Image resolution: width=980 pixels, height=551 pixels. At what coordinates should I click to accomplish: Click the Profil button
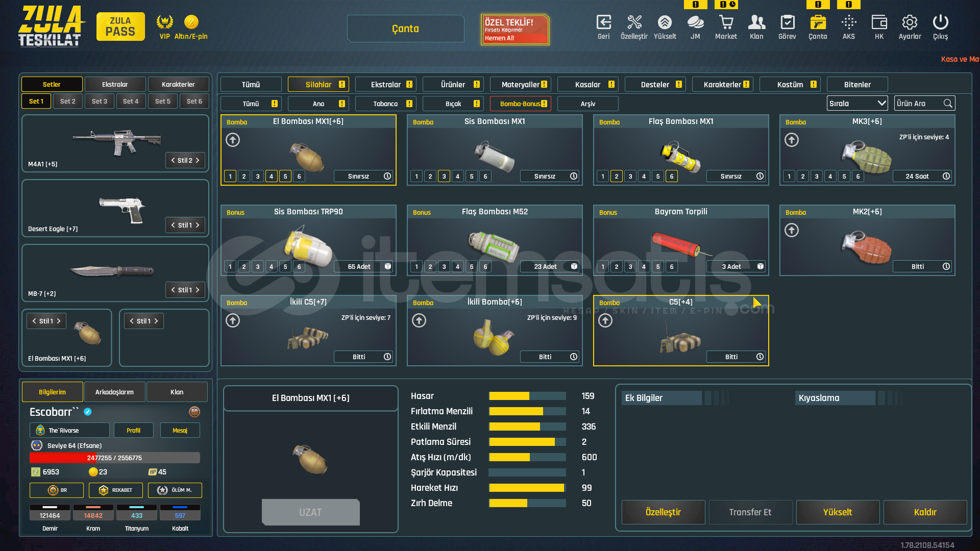tap(133, 430)
